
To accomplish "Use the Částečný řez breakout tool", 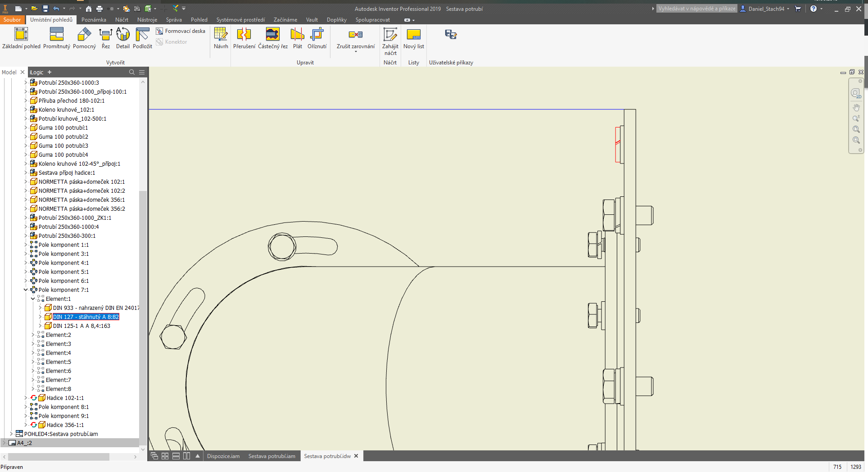I will 273,38.
